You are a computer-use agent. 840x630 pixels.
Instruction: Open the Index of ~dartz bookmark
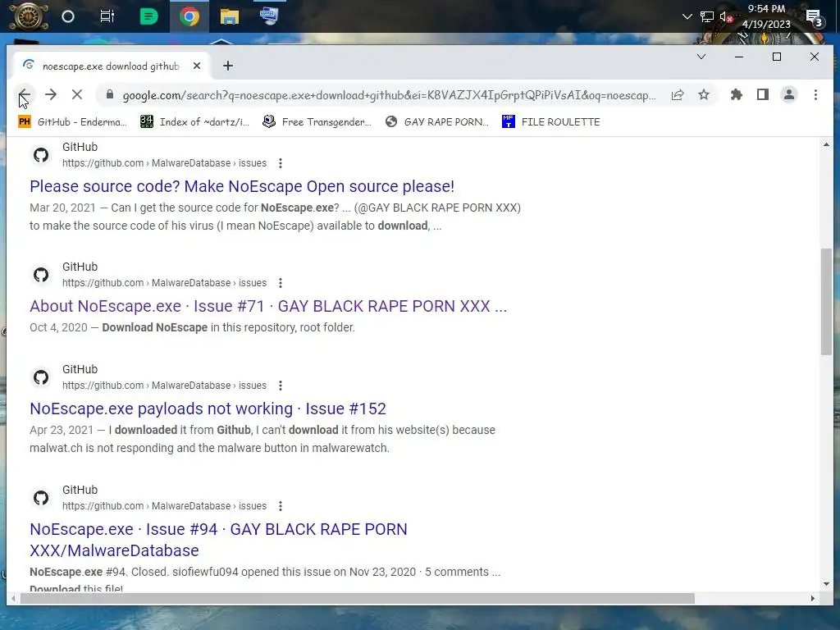(x=195, y=122)
